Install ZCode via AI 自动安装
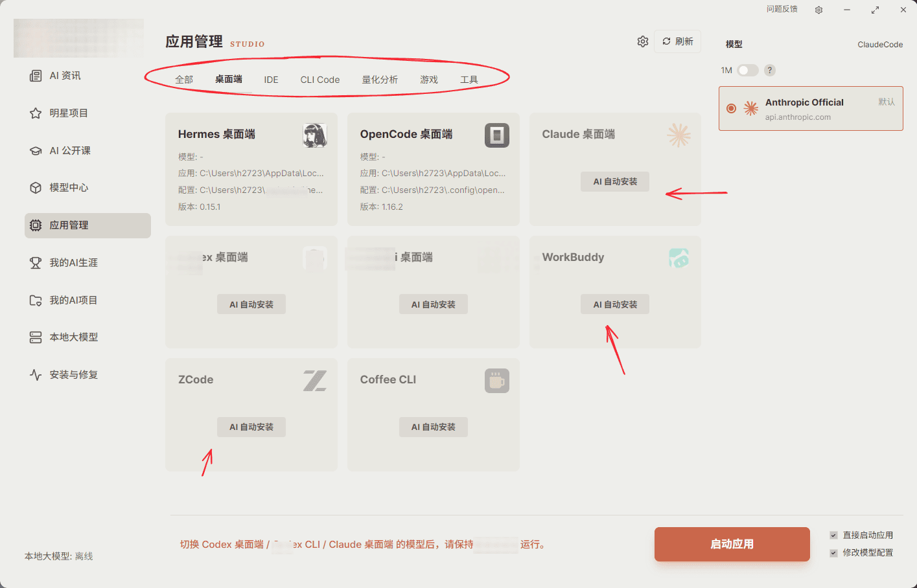This screenshot has height=588, width=917. (x=251, y=427)
